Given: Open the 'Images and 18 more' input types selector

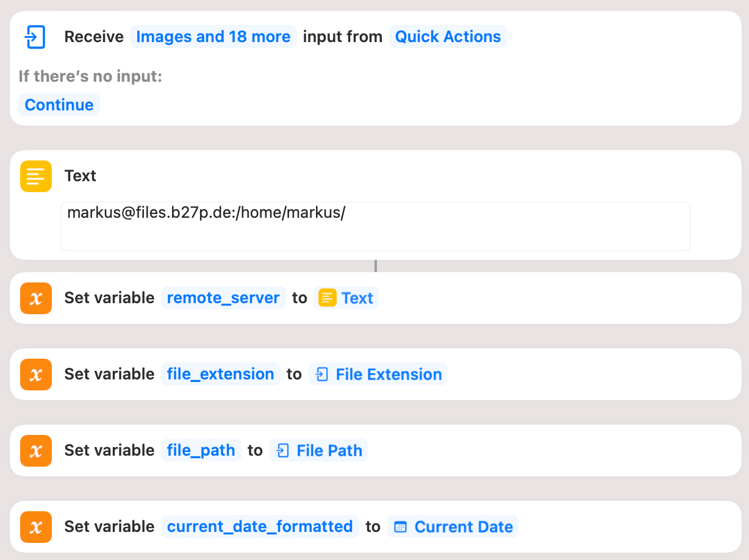Looking at the screenshot, I should (x=213, y=37).
